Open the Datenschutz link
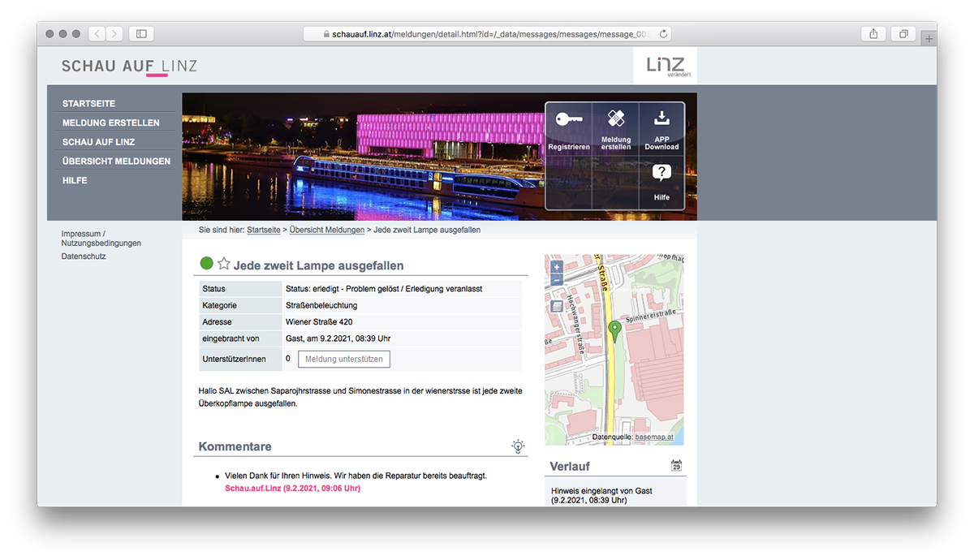This screenshot has height=560, width=974. point(84,256)
